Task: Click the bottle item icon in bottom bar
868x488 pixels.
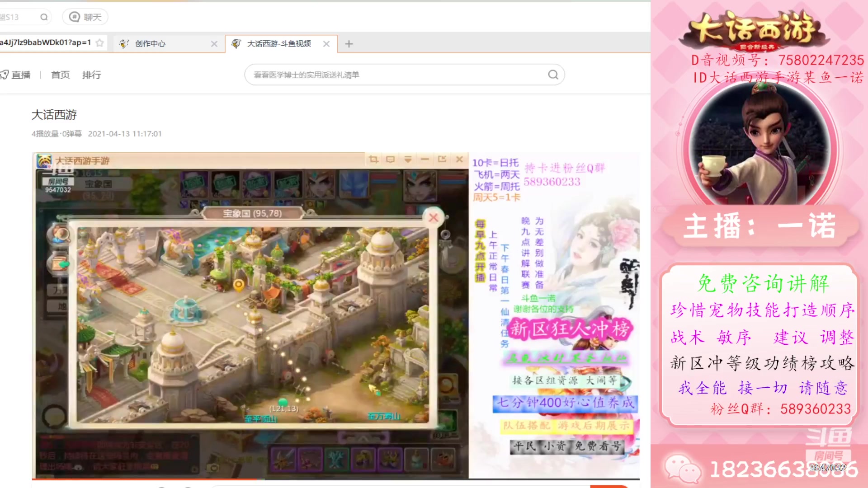Action: (416, 459)
